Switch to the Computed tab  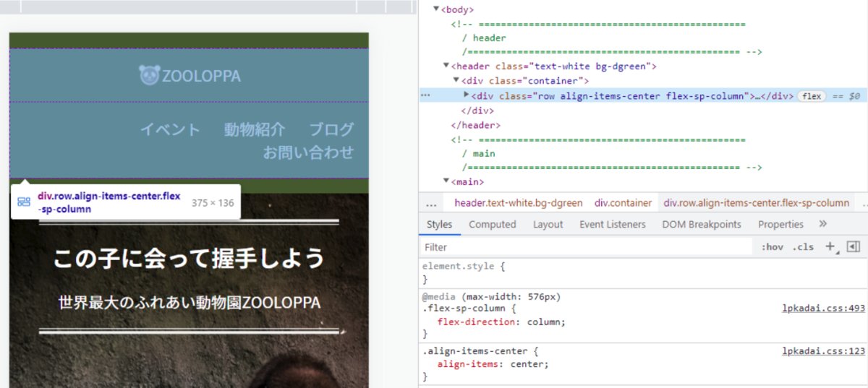coord(493,225)
